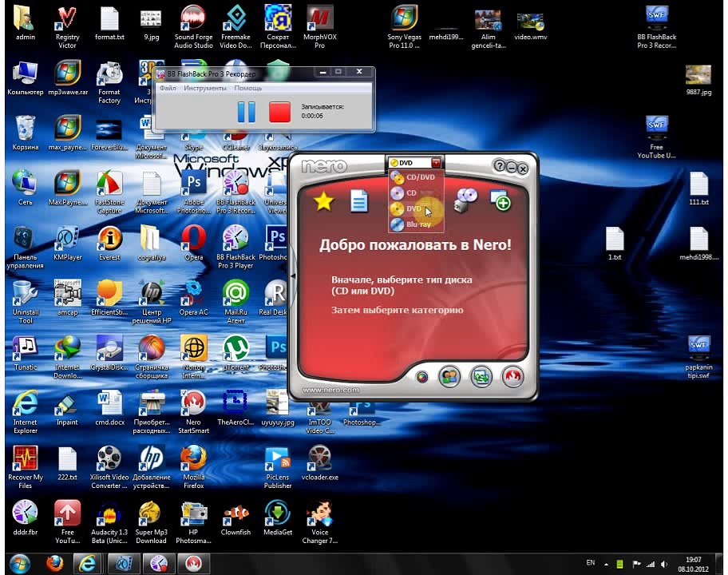Open Файл menu in BB FlashBack Recorder

click(x=168, y=88)
